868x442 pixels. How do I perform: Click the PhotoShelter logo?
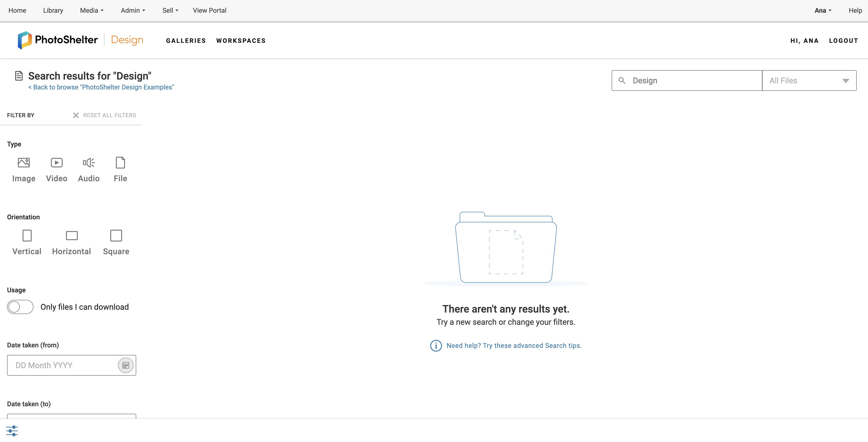pyautogui.click(x=58, y=40)
